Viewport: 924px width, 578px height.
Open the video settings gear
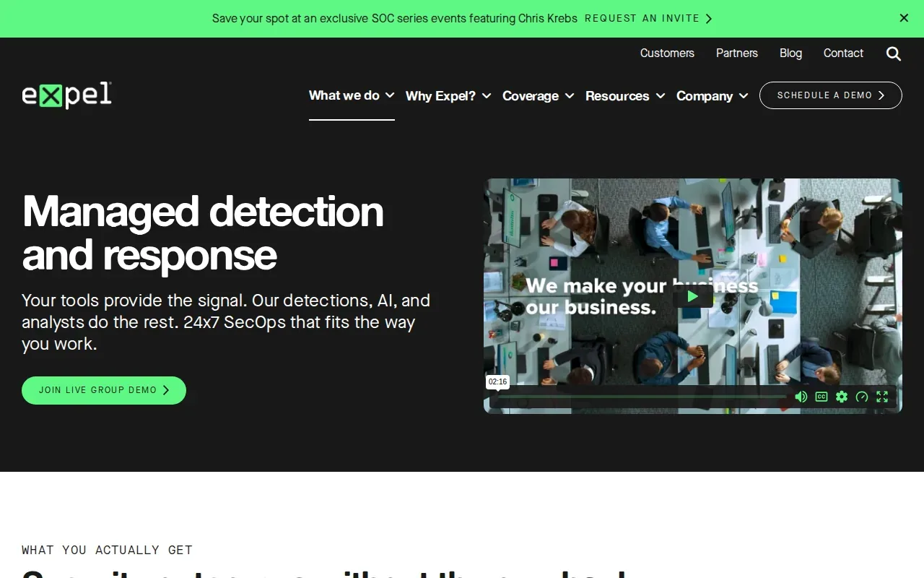842,397
